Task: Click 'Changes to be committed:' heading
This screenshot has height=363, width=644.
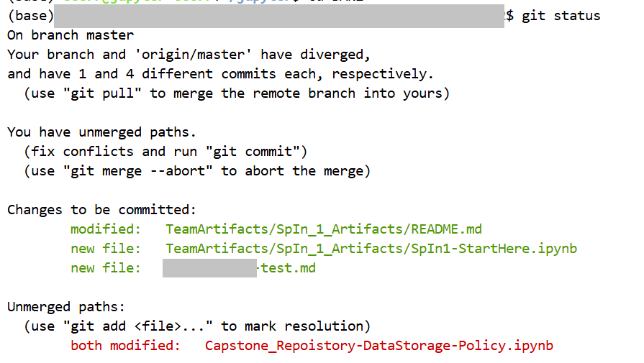Action: pyautogui.click(x=102, y=210)
